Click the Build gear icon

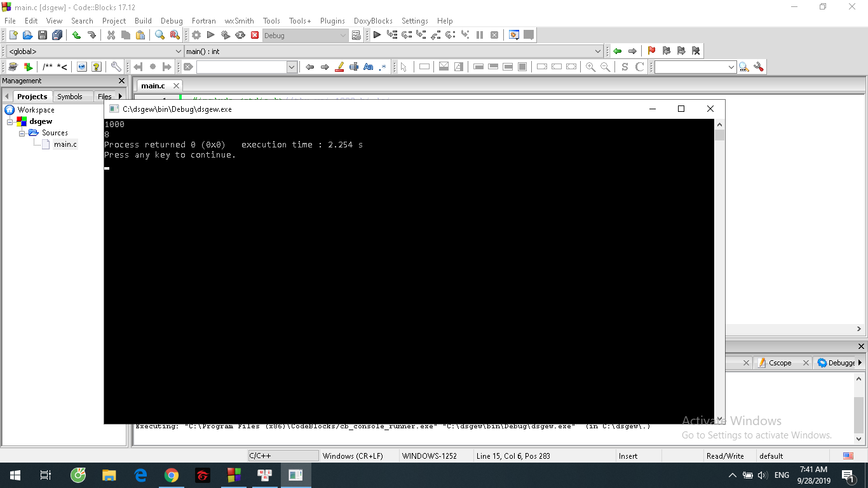pos(196,36)
